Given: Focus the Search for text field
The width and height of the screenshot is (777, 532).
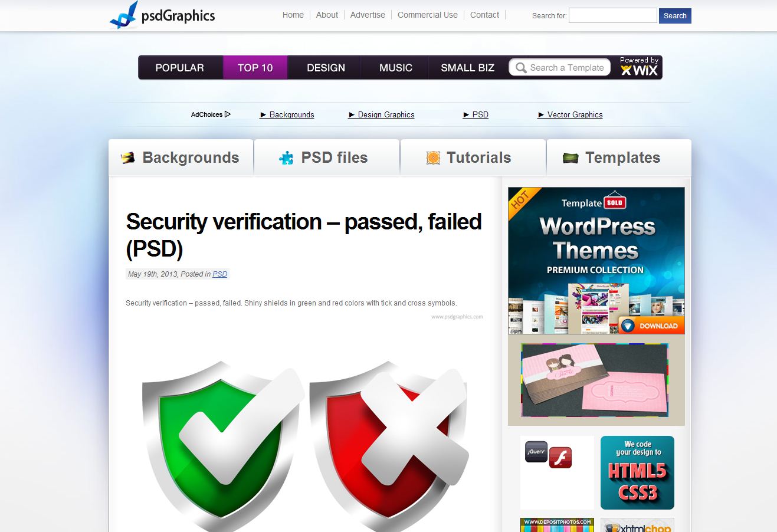Looking at the screenshot, I should (x=612, y=15).
